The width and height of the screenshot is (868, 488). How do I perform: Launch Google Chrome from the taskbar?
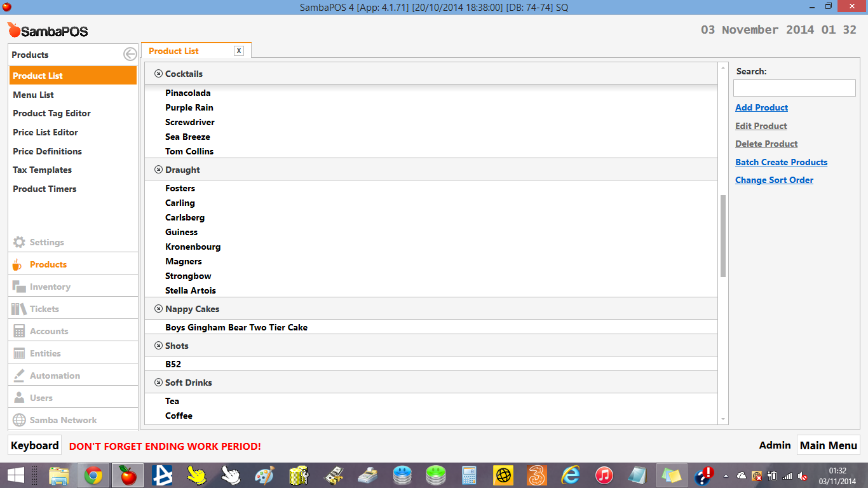pyautogui.click(x=93, y=475)
